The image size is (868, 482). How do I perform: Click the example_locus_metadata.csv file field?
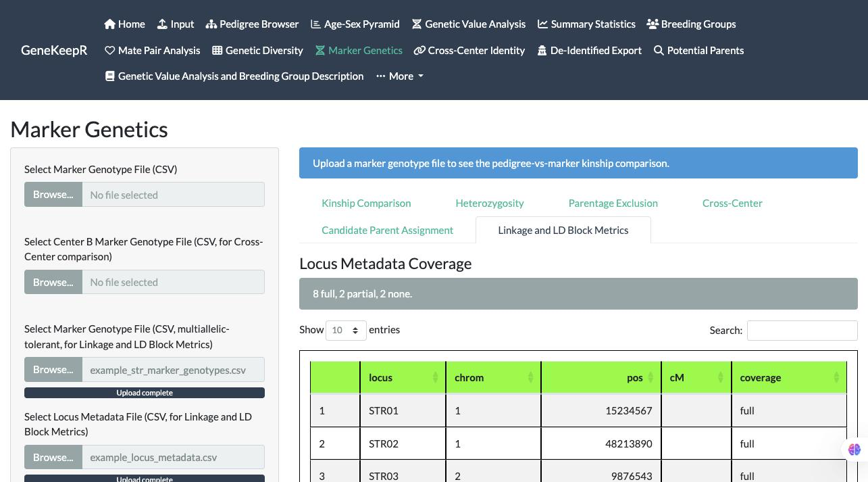coord(174,457)
